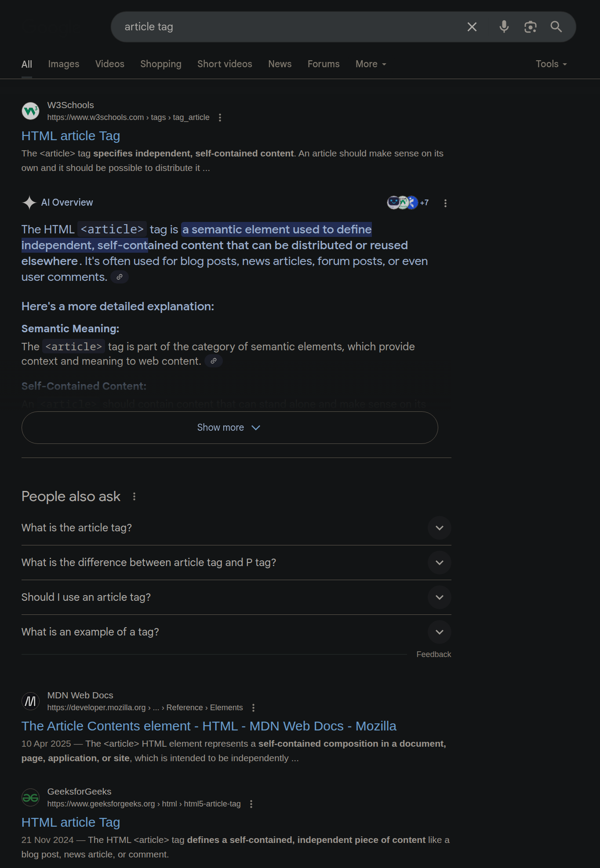Switch to the Short videos tab
The width and height of the screenshot is (600, 868).
coord(225,64)
